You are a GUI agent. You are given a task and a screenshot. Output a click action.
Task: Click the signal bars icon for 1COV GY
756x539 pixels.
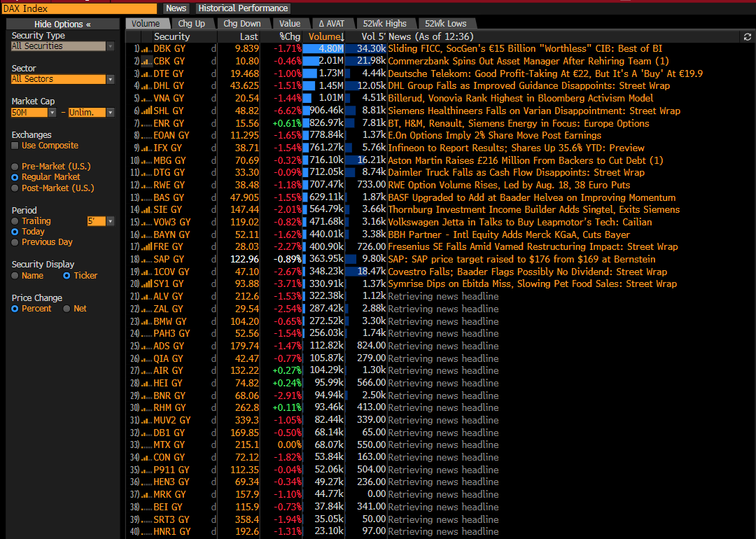[x=146, y=272]
